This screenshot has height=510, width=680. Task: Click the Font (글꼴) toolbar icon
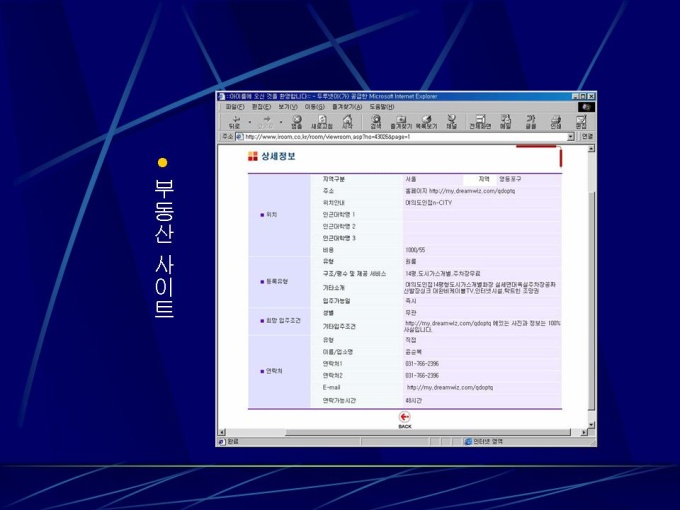(x=531, y=121)
